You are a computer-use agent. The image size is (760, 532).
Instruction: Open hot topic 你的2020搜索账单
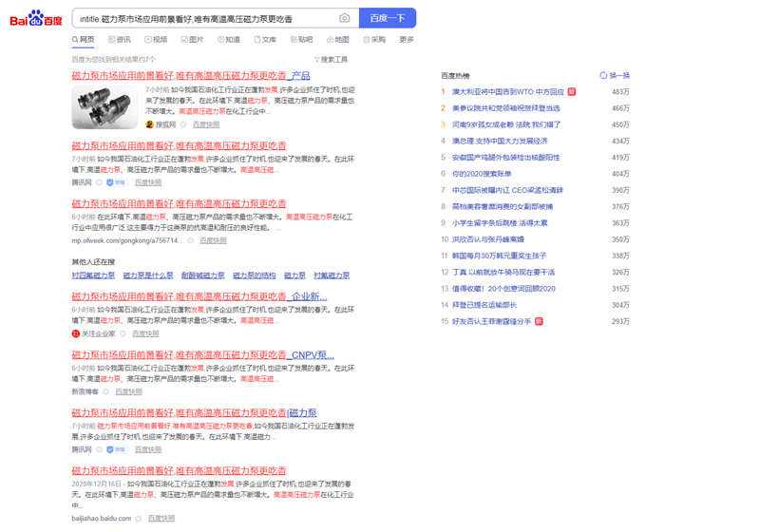(482, 174)
